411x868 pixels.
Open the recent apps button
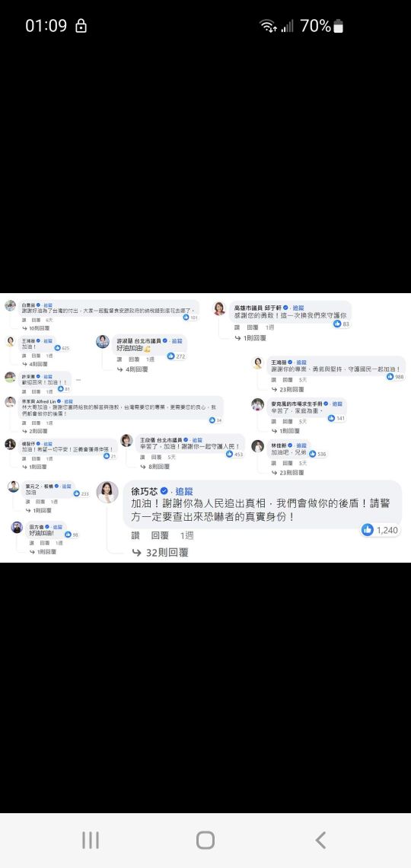coord(90,840)
